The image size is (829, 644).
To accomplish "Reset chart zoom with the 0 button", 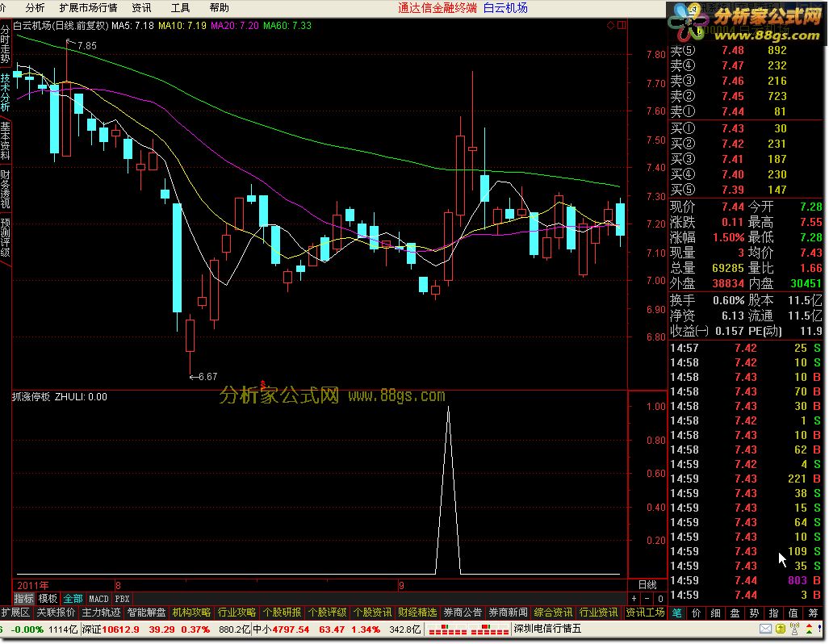I will click(x=660, y=599).
